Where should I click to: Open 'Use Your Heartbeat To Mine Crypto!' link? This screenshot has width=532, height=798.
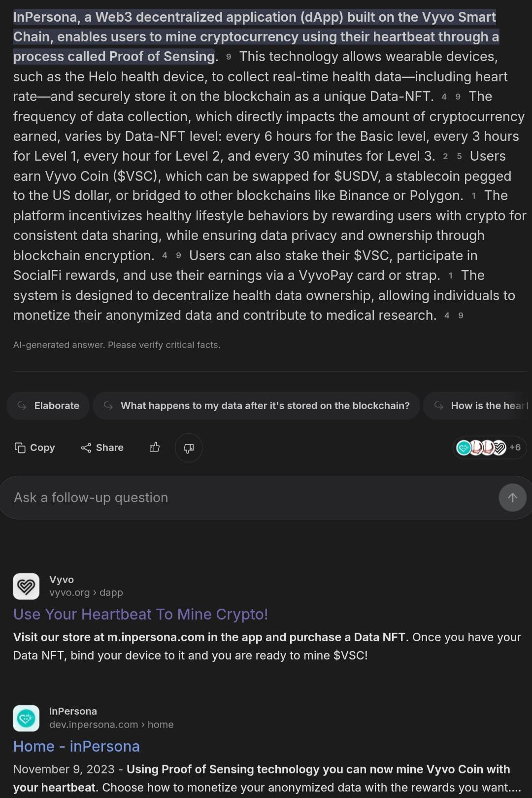[141, 614]
